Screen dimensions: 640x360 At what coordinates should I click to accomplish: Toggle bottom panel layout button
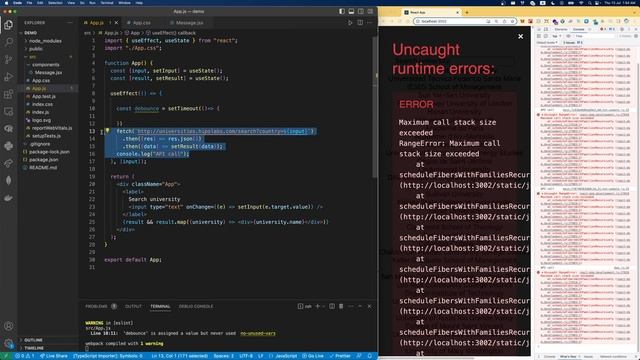point(351,11)
